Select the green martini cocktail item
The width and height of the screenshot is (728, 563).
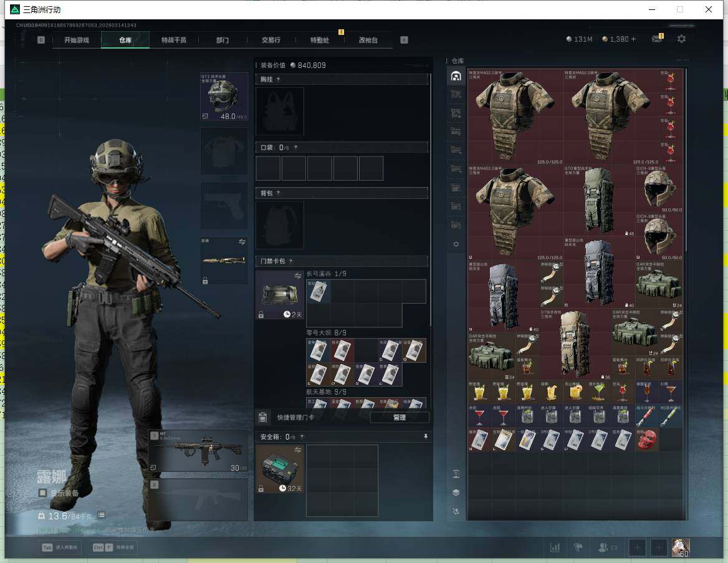pos(599,392)
